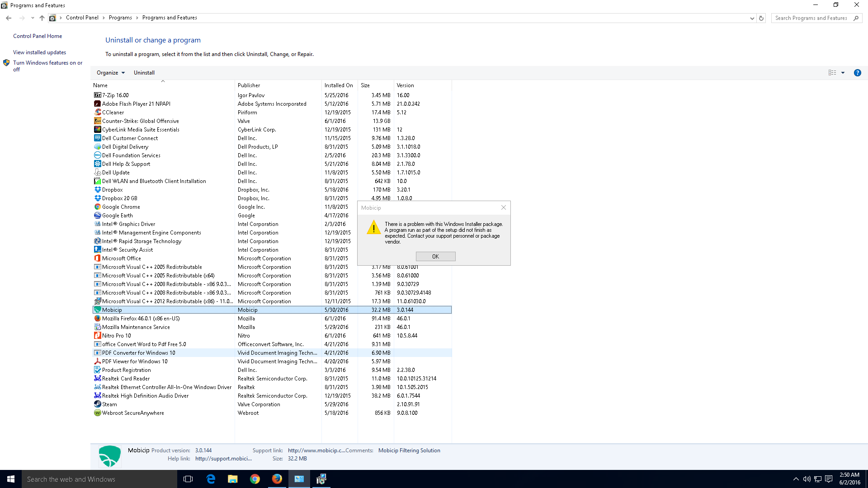
Task: Sort list by Size column
Action: point(376,85)
